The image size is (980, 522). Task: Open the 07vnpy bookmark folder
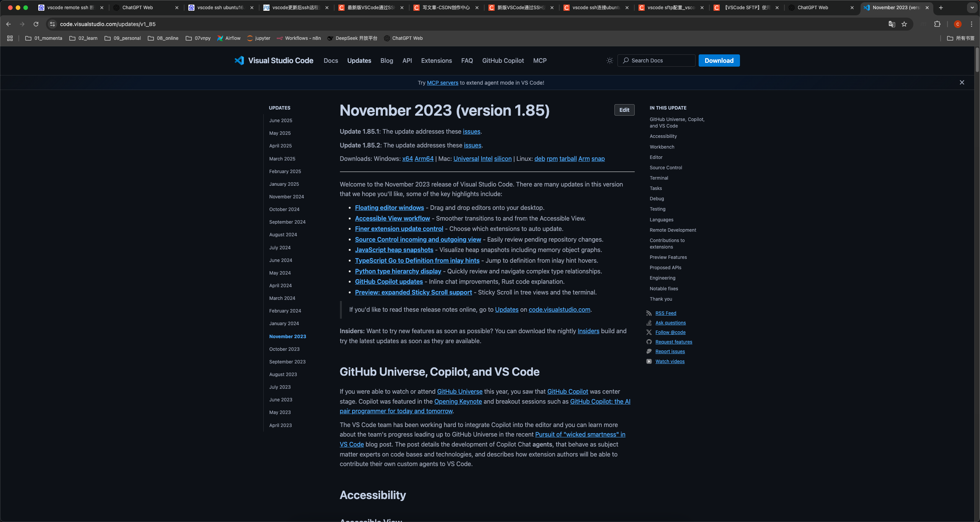[x=198, y=38]
